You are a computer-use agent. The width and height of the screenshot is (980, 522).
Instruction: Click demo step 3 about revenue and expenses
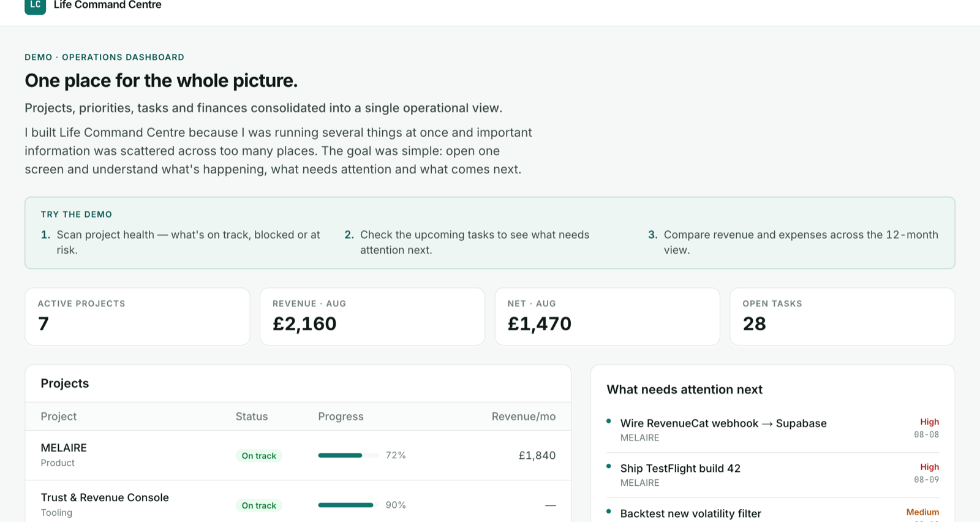pos(793,242)
